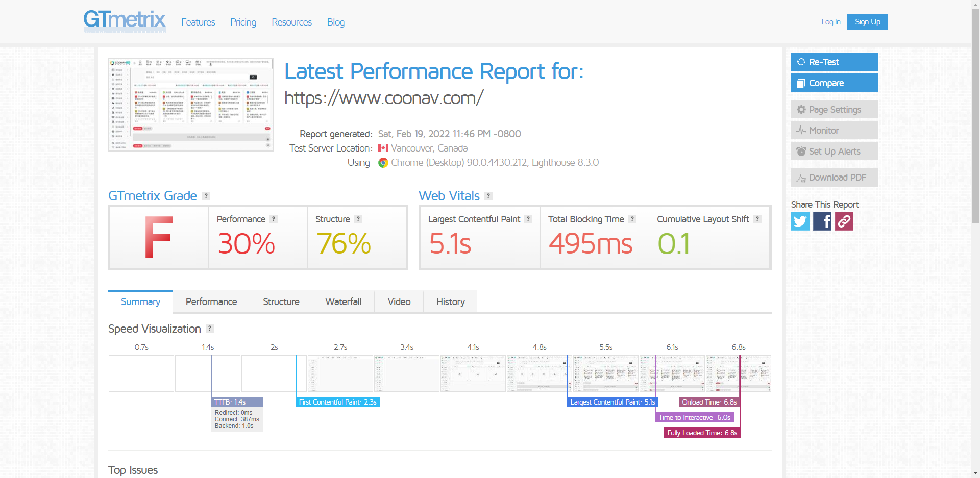Screen dimensions: 980x478
Task: Click the Re-Test button
Action: point(835,62)
